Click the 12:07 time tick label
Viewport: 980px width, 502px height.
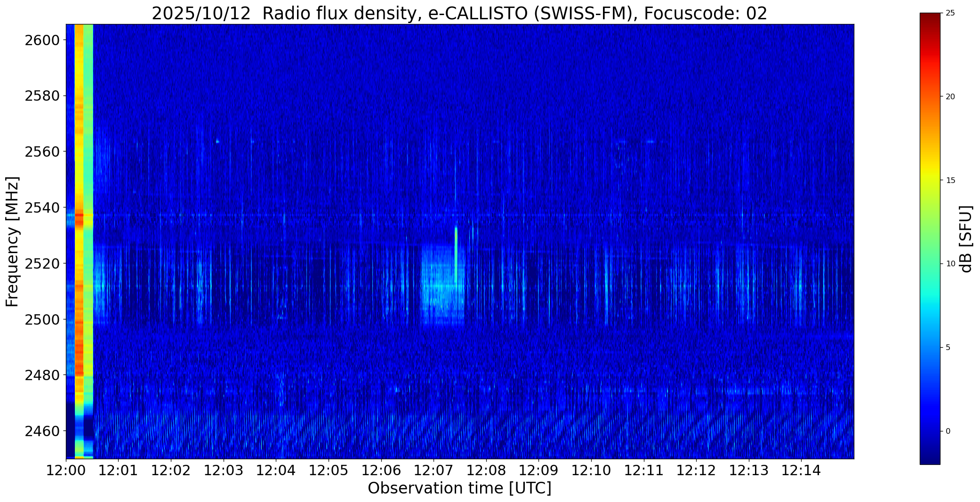[x=434, y=470]
